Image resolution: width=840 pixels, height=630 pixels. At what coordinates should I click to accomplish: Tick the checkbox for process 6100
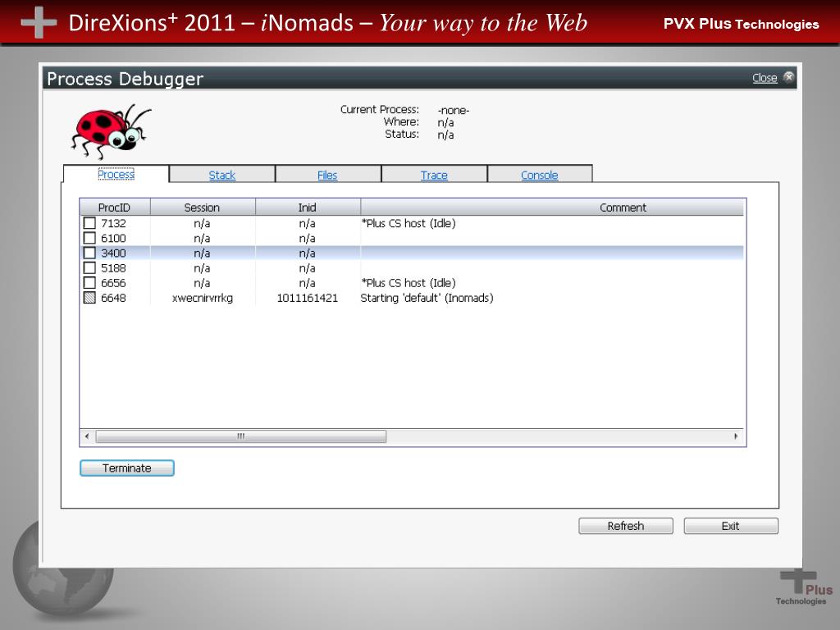tap(89, 238)
